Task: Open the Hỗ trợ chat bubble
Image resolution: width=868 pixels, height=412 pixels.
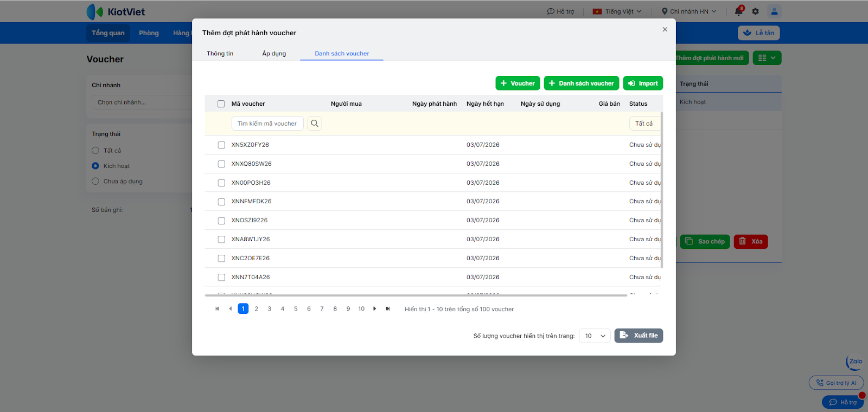Action: [843, 402]
